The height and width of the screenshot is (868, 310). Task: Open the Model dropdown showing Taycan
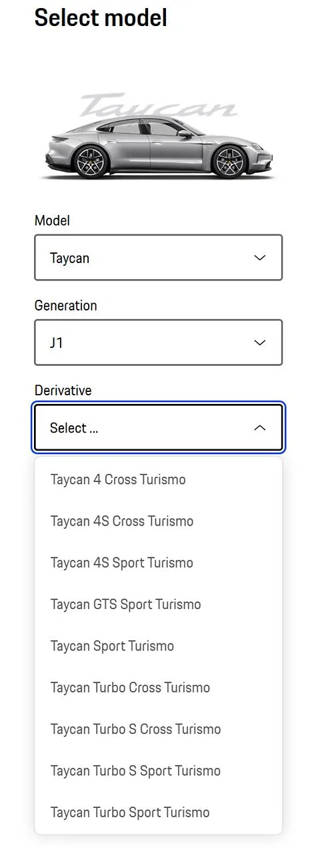tap(159, 257)
